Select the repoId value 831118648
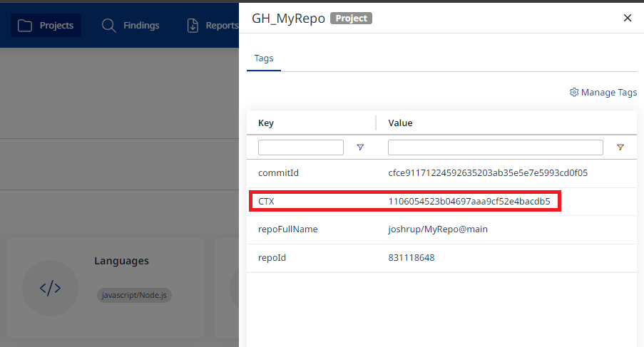The image size is (644, 347). tap(411, 257)
